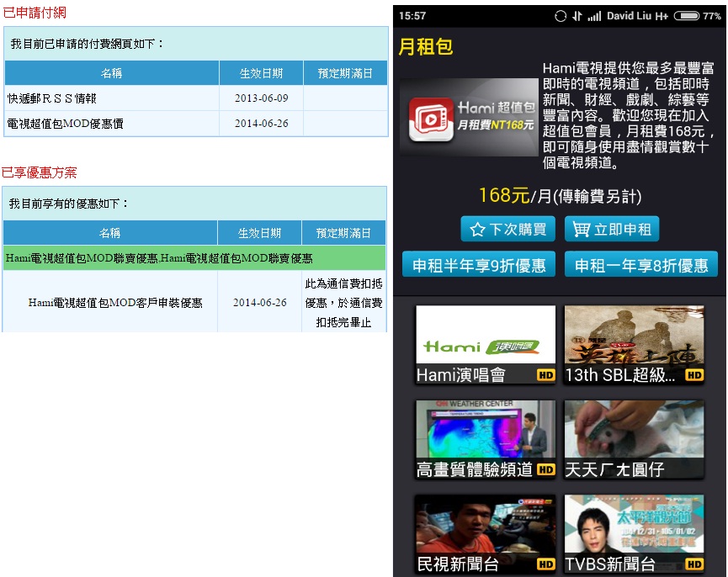
Task: Select 申租半年享9折優惠 offer
Action: click(479, 264)
